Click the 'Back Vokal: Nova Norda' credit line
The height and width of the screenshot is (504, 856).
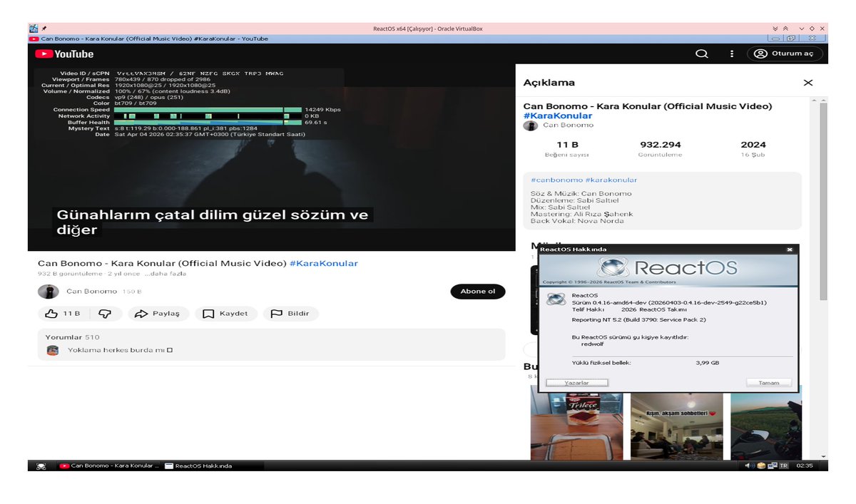coord(578,221)
